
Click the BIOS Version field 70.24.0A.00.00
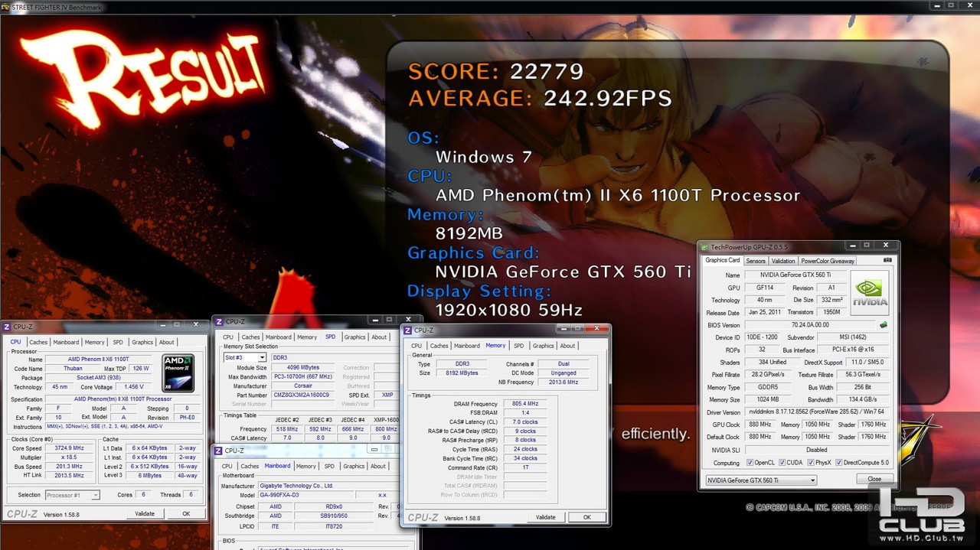point(810,325)
